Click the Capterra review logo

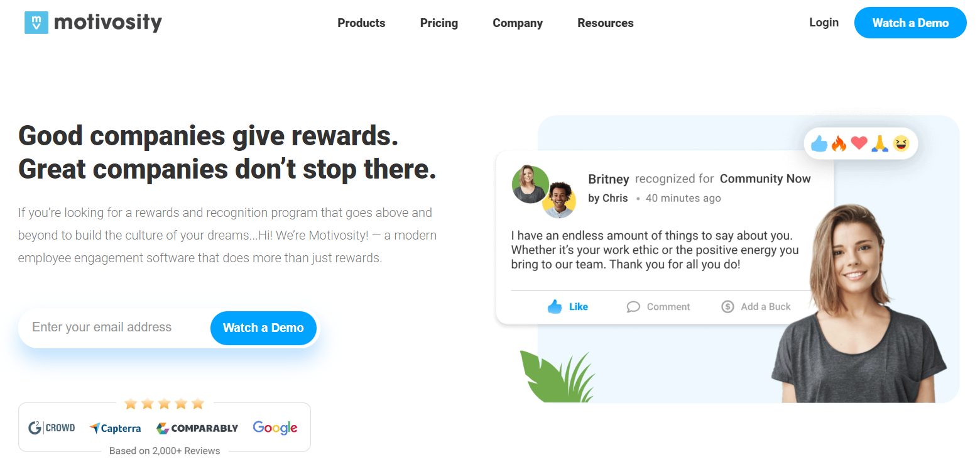(x=115, y=428)
